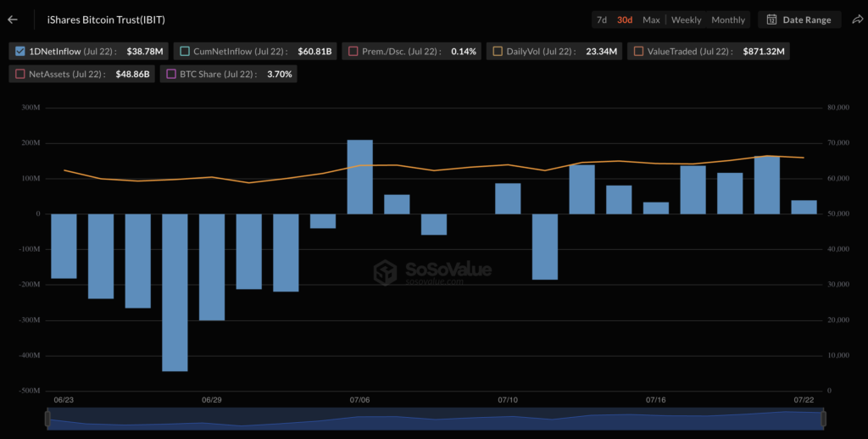Image resolution: width=868 pixels, height=439 pixels.
Task: Switch to Monthly interval
Action: [x=728, y=19]
